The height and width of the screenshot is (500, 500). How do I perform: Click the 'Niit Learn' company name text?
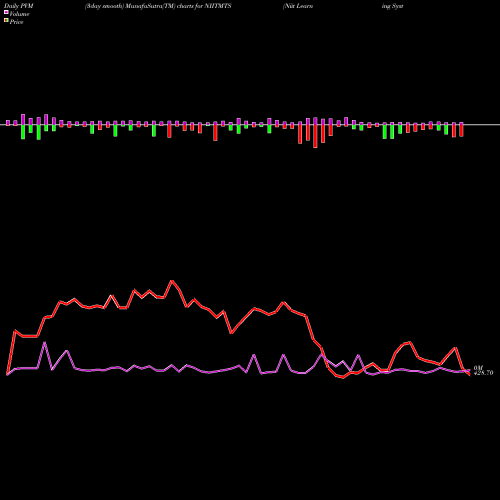(x=298, y=6)
